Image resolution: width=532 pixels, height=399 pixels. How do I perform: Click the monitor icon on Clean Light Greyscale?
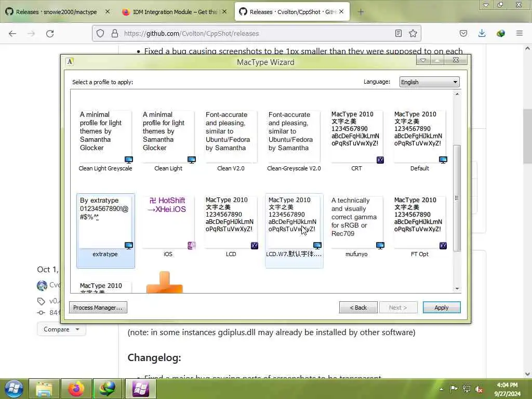click(129, 160)
